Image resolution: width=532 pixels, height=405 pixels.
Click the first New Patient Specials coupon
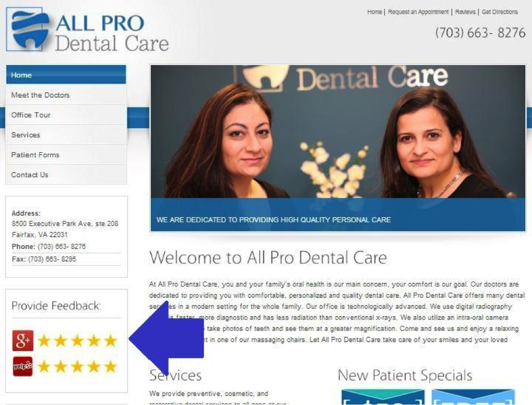(383, 397)
